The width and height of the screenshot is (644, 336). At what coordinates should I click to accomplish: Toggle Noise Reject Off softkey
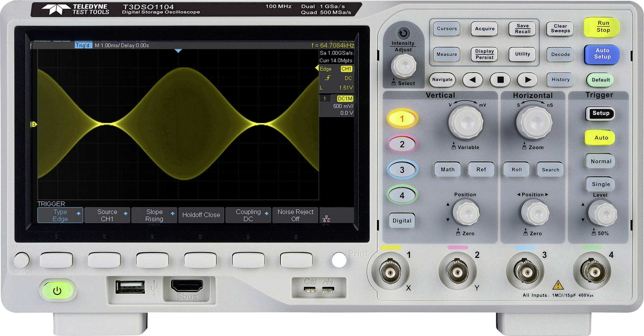click(x=295, y=215)
